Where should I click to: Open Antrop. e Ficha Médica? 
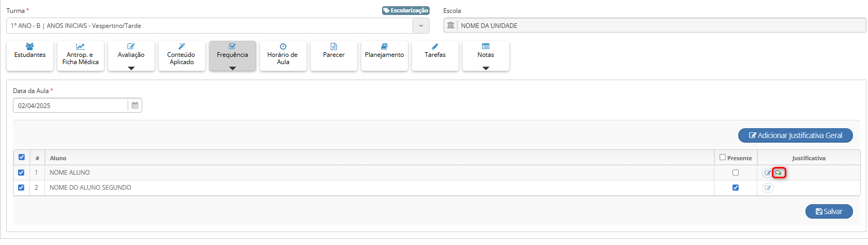pyautogui.click(x=81, y=55)
